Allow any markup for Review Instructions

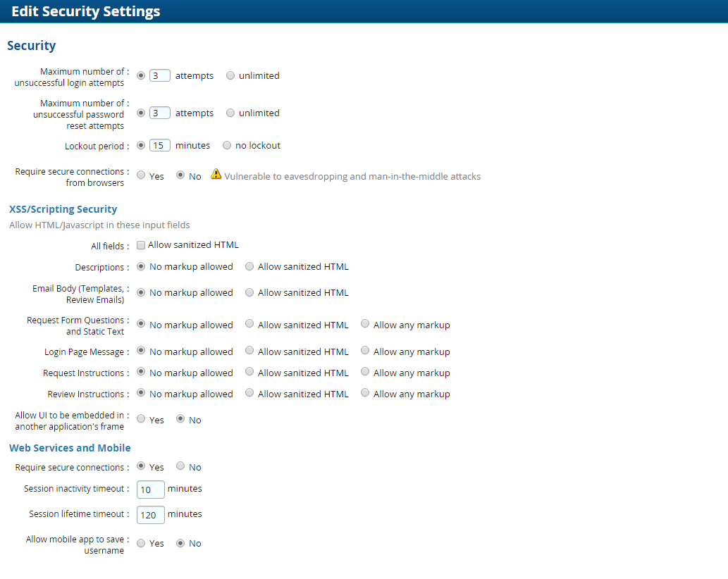[365, 393]
